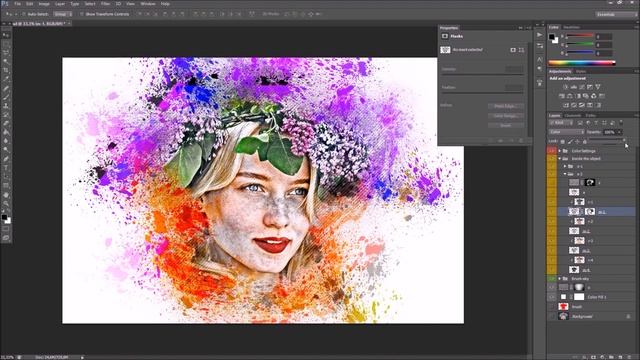640x360 pixels.
Task: Open the Opacity slider dropdown arrow
Action: coord(619,132)
